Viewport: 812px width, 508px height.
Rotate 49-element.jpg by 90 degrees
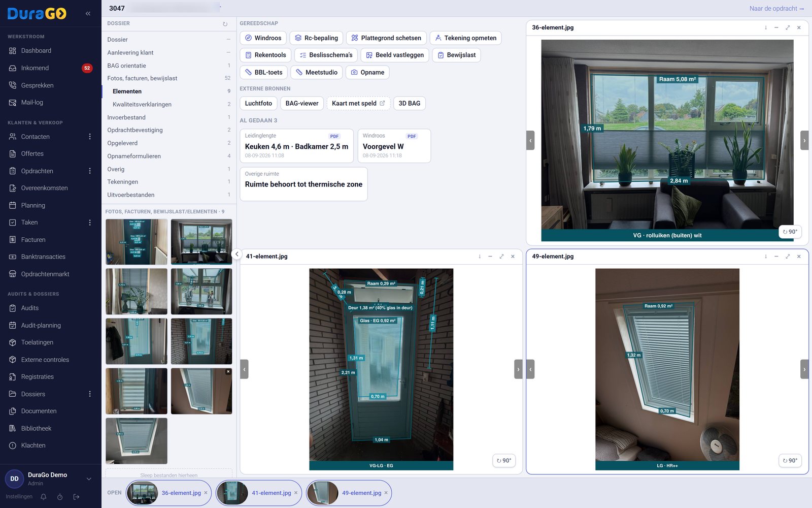point(790,460)
